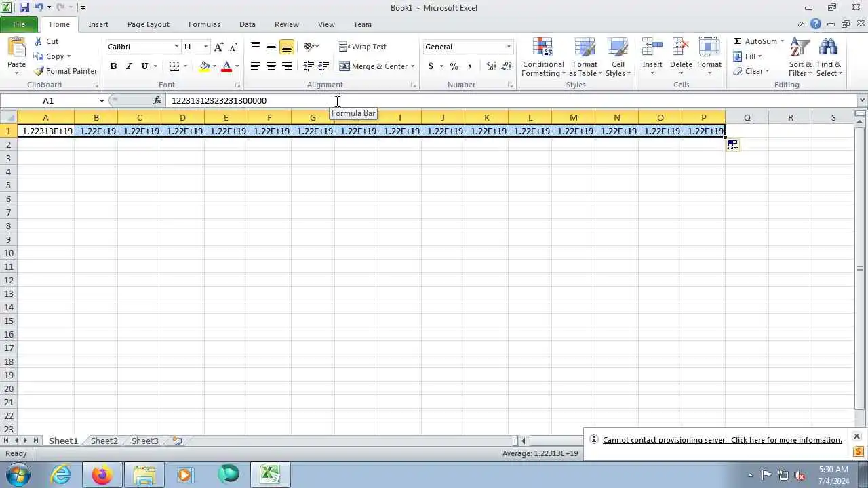The image size is (868, 488).
Task: Open Conditional Formatting menu
Action: click(543, 58)
